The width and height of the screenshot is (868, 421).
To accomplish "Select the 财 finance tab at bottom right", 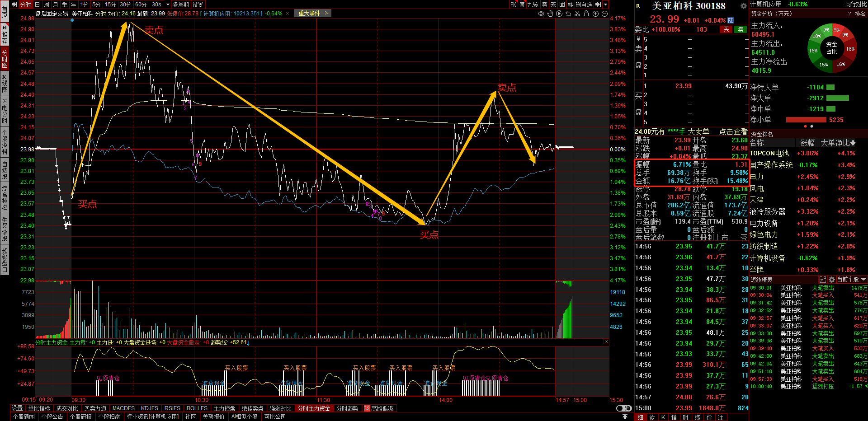I will pyautogui.click(x=686, y=417).
